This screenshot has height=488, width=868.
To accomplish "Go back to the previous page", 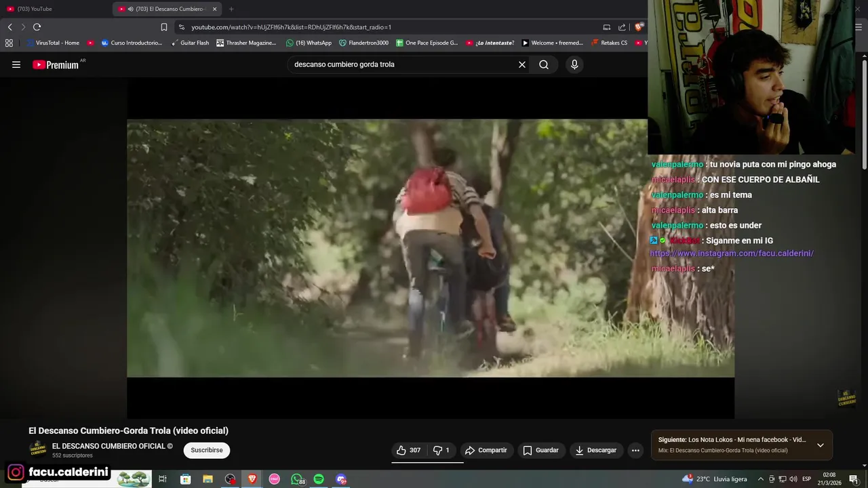I will coord(9,27).
